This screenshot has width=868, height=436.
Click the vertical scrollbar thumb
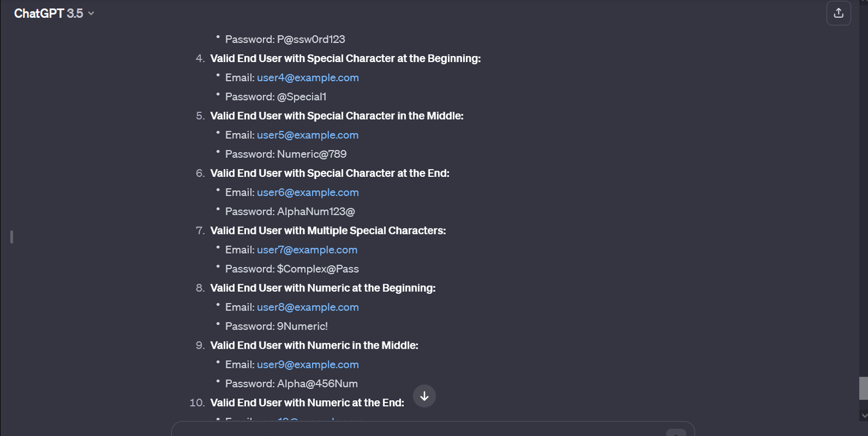tap(864, 388)
